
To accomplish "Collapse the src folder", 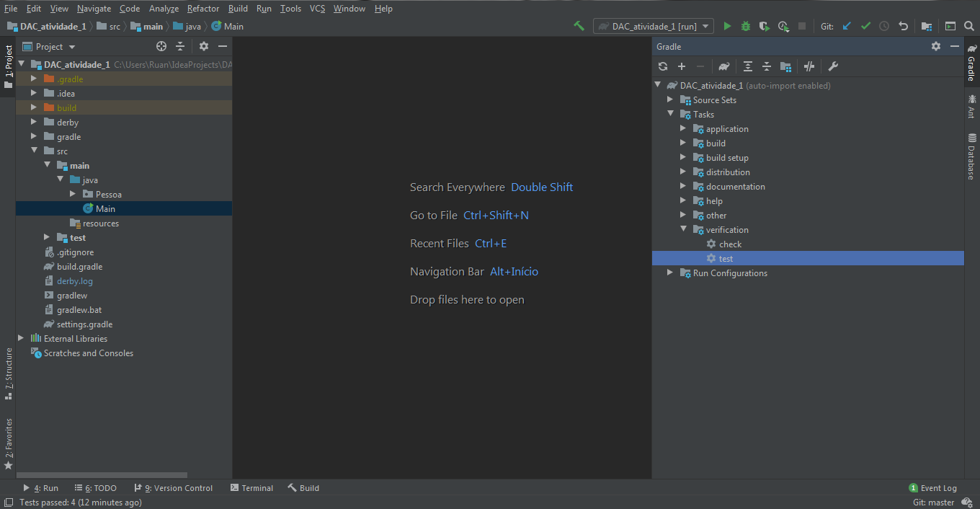I will click(34, 151).
